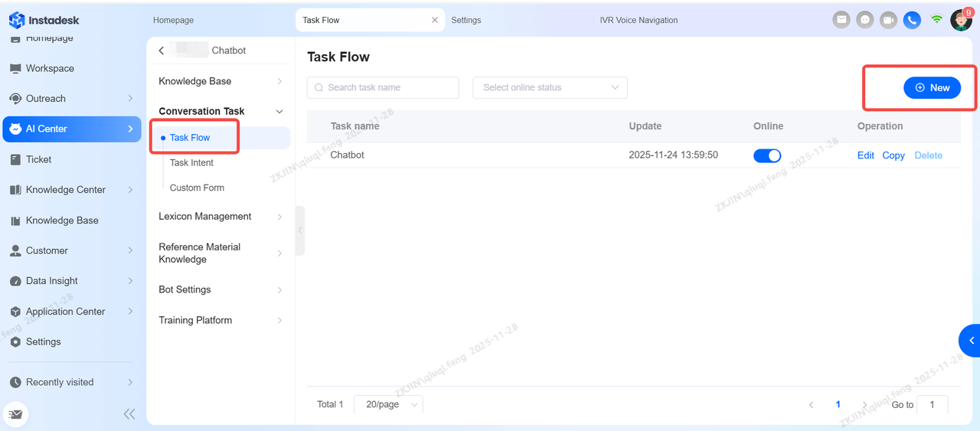Open the Select online status dropdown
This screenshot has height=431, width=980.
coord(550,87)
